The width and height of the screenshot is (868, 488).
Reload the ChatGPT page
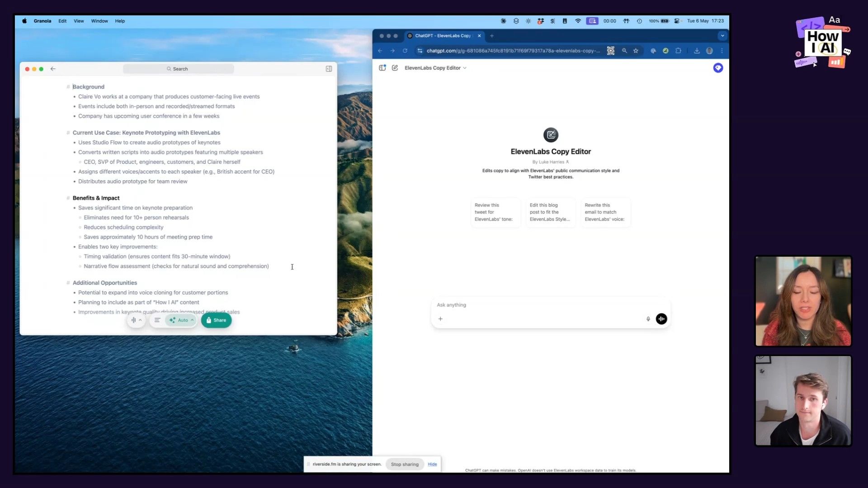[x=405, y=51]
